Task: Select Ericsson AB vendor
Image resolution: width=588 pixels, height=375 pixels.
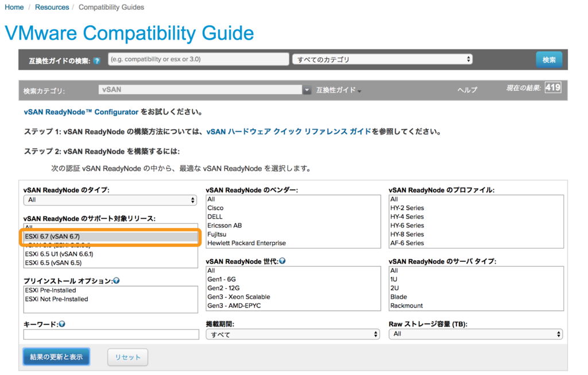Action: (293, 226)
